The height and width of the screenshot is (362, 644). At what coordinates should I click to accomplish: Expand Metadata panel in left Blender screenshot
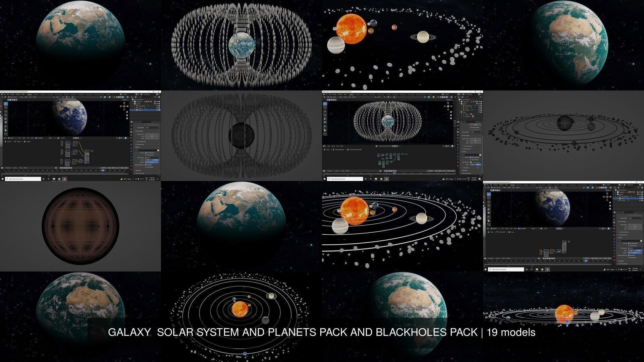tap(138, 170)
